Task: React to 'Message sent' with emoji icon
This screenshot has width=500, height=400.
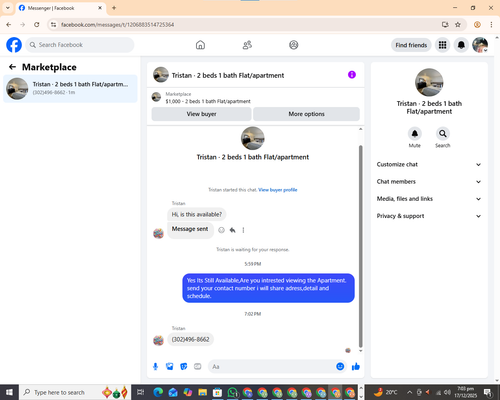Action: pos(221,230)
